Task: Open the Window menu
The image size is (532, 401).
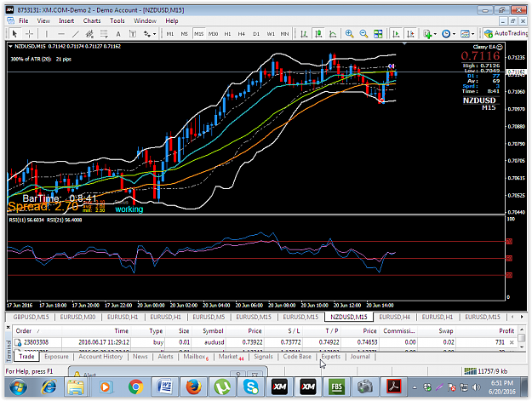Action: click(145, 20)
